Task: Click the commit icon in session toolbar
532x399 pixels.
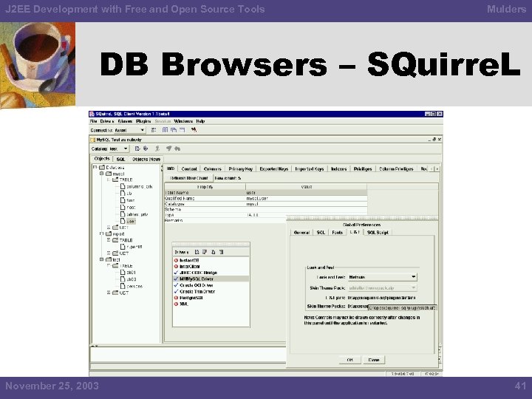Action: (x=168, y=149)
